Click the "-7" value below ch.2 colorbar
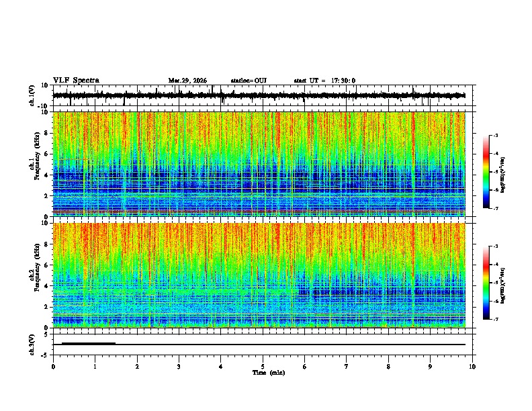The width and height of the screenshot is (532, 411). pos(495,319)
